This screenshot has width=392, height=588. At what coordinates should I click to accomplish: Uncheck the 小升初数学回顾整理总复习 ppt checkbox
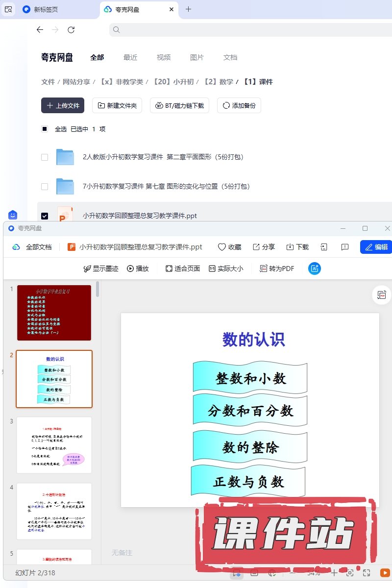click(x=45, y=216)
